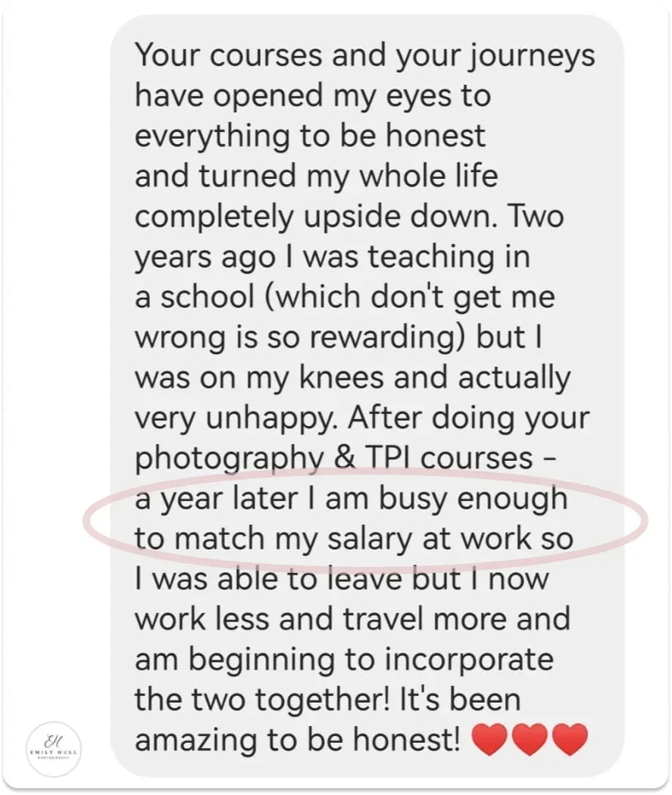This screenshot has width=672, height=795.
Task: Click the closing text 'amazing to be honest!'
Action: click(x=297, y=740)
